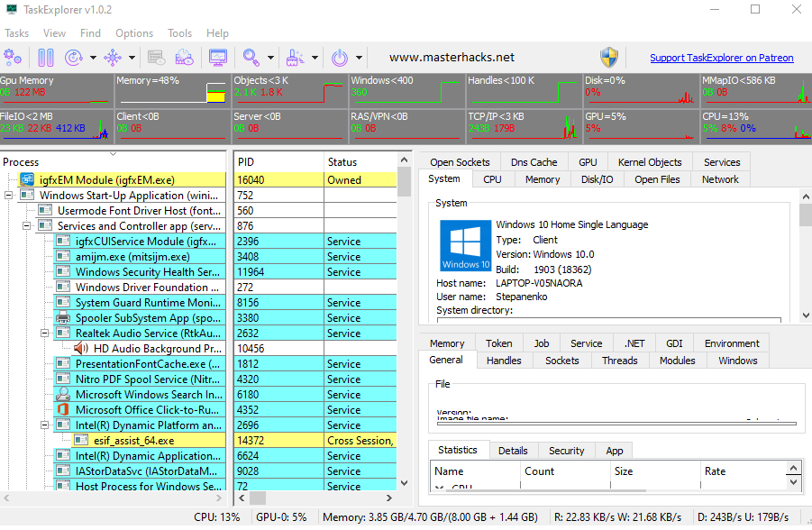Click the Memory=48% usage graph
This screenshot has width=812, height=530.
[172, 89]
